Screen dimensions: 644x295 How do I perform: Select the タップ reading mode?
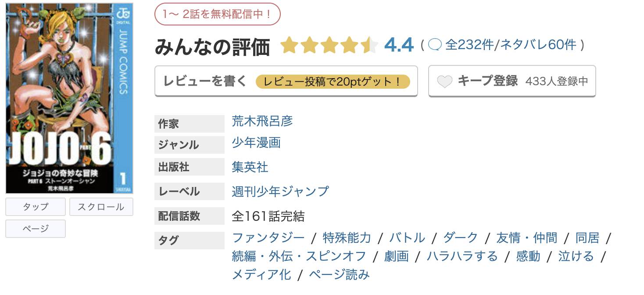pos(35,206)
